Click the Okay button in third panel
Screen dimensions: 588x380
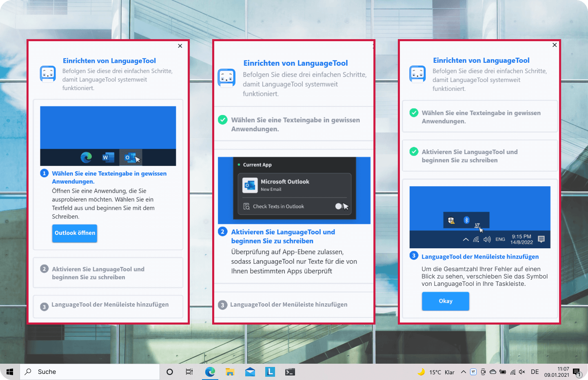pyautogui.click(x=446, y=301)
